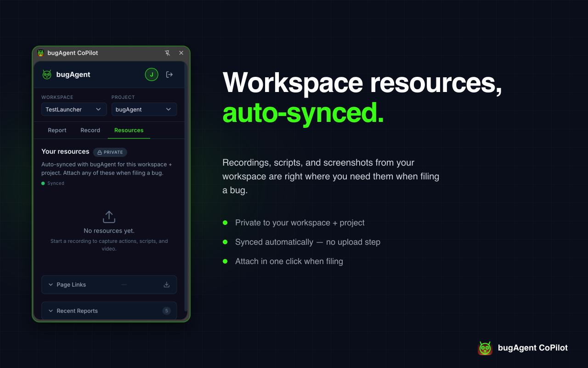Click the 'Your resources' heading

coord(65,151)
